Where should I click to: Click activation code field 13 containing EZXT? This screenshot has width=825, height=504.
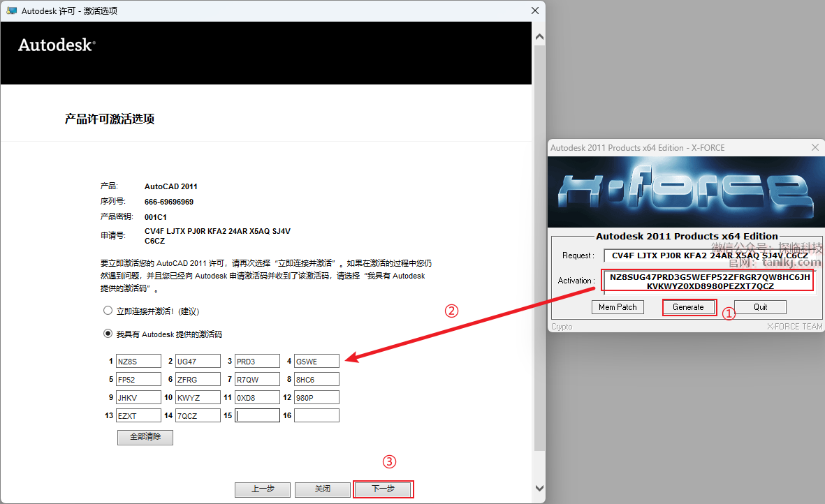[138, 415]
